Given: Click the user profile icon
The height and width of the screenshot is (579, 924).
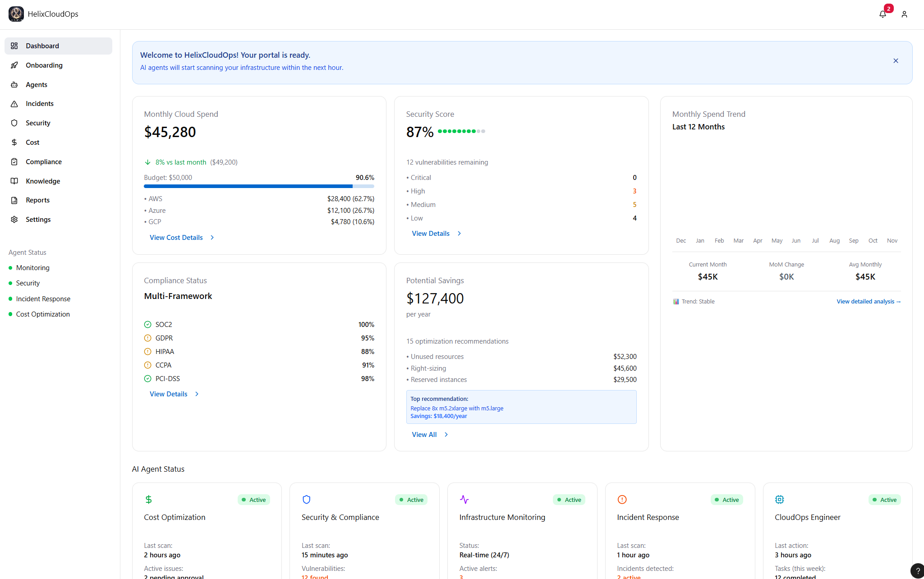Looking at the screenshot, I should click(904, 14).
